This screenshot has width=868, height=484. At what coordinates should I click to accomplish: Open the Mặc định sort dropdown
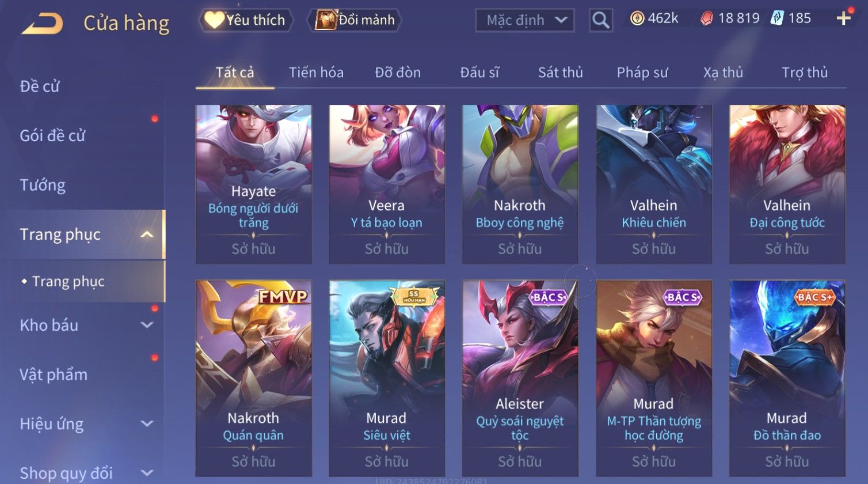point(524,20)
